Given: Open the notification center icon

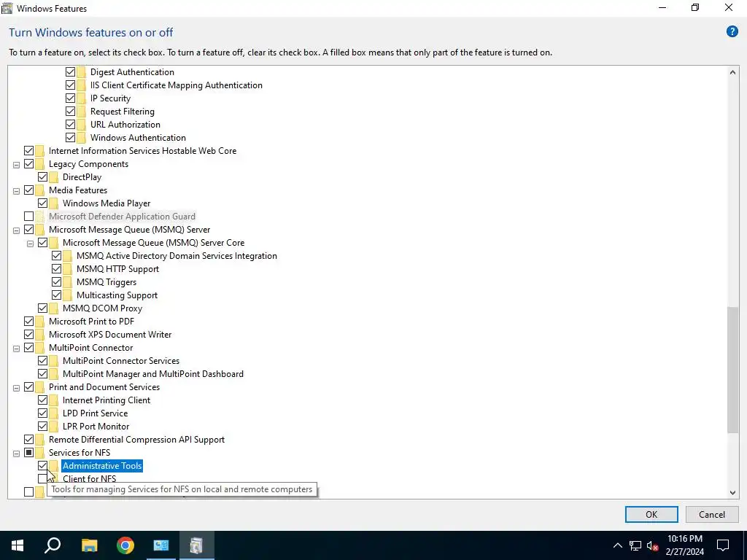Looking at the screenshot, I should point(723,545).
